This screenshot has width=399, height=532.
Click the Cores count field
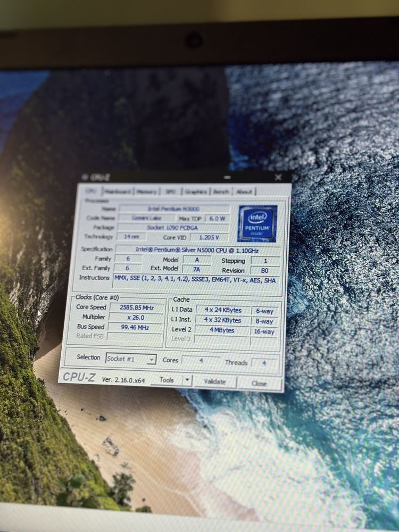[201, 360]
